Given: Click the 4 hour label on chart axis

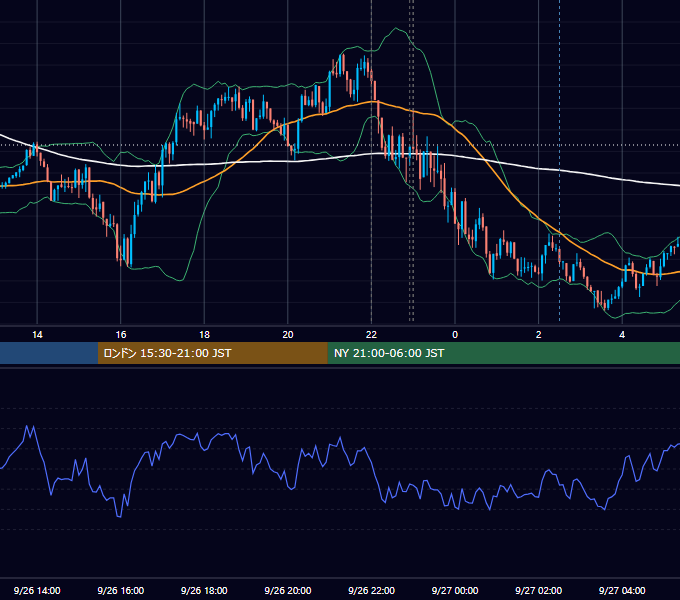Looking at the screenshot, I should (622, 335).
